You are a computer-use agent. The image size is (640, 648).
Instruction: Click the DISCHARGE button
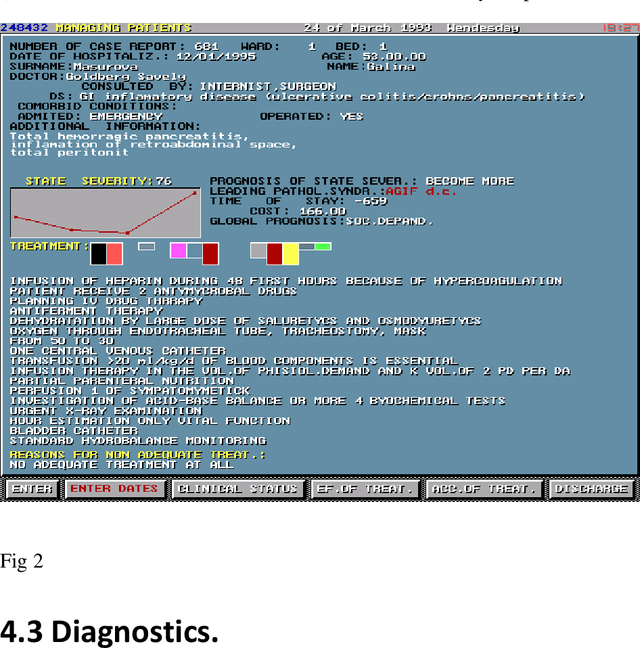(x=591, y=489)
